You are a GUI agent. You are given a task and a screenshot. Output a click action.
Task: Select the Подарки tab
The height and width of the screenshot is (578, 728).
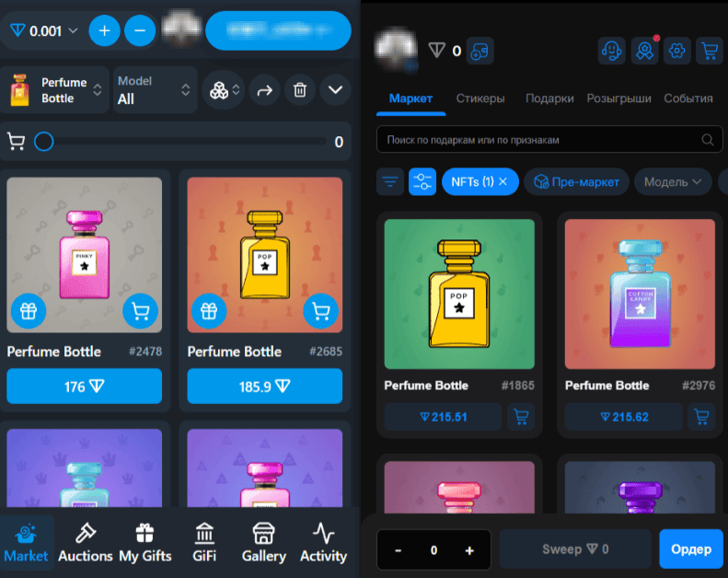[x=549, y=98]
